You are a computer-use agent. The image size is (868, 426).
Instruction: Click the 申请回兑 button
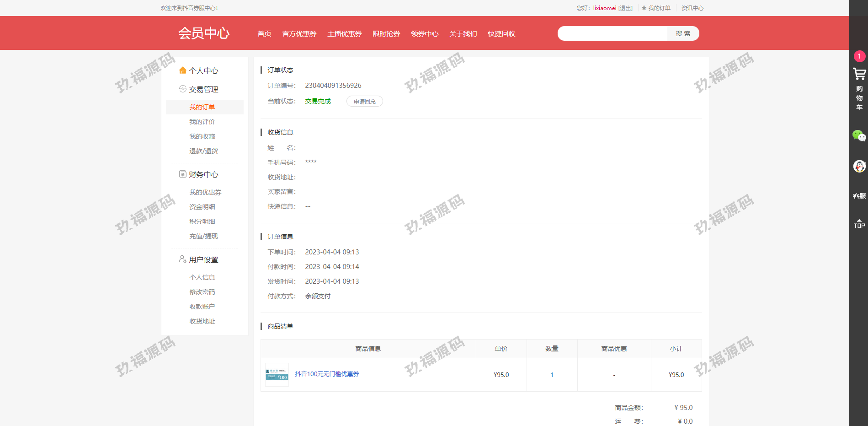click(x=364, y=102)
